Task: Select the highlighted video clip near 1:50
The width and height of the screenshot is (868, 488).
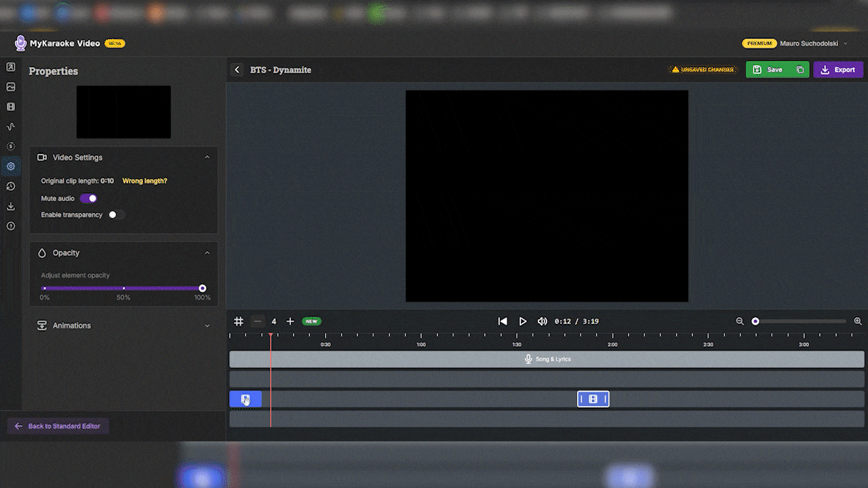Action: 593,399
